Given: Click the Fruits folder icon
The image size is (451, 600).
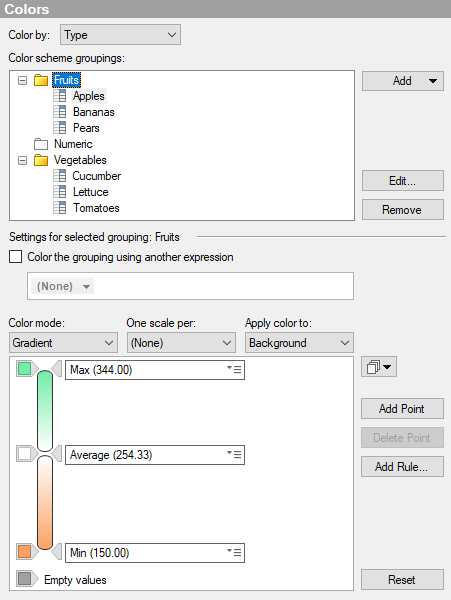Looking at the screenshot, I should coord(41,80).
